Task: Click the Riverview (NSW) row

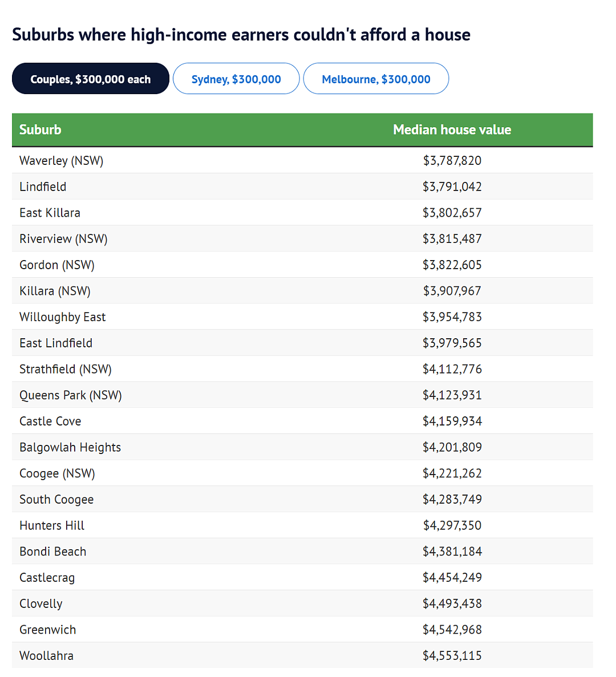Action: 302,239
